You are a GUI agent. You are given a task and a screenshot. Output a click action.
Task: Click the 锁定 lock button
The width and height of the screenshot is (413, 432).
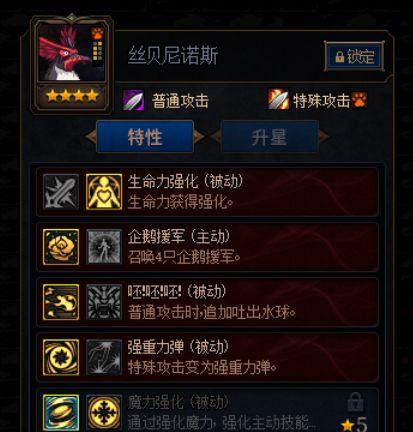(354, 56)
